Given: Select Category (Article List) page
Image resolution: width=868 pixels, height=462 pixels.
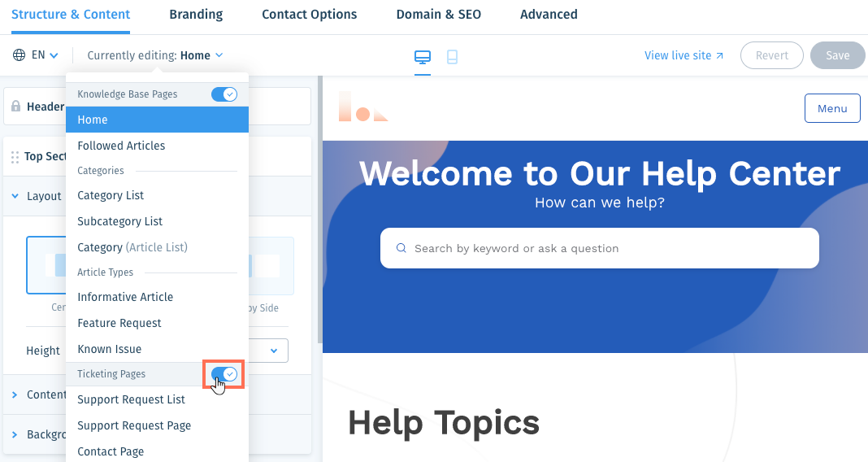Looking at the screenshot, I should [157, 247].
